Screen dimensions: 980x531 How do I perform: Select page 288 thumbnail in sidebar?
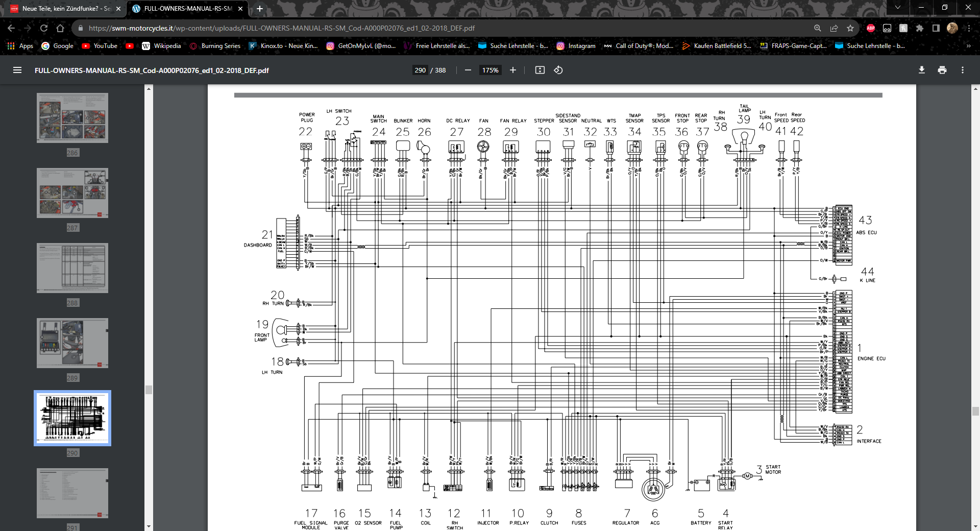pos(72,269)
